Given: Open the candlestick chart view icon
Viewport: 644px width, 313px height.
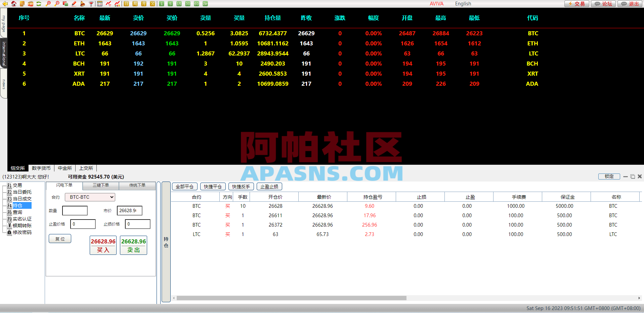Looking at the screenshot, I should click(x=117, y=4).
